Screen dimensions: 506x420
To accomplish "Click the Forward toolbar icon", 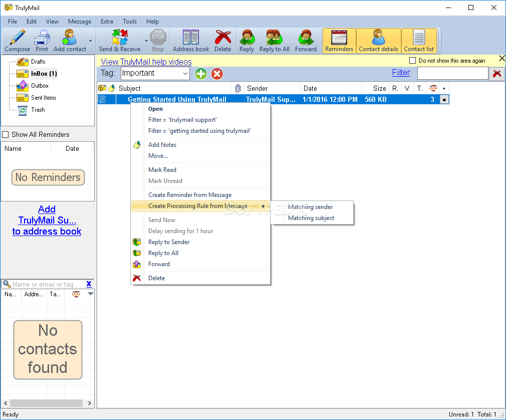I will [306, 37].
